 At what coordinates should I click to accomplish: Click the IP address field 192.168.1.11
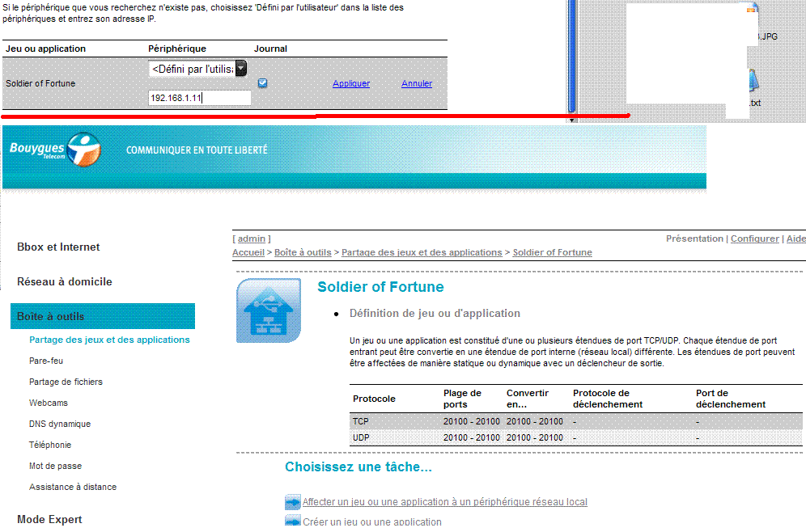[x=199, y=98]
